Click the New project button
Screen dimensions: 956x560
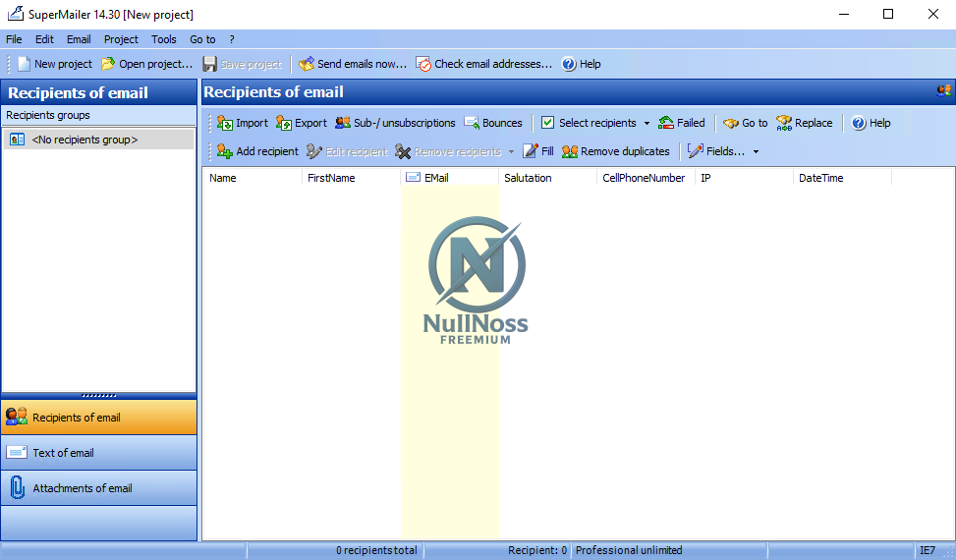pyautogui.click(x=54, y=64)
